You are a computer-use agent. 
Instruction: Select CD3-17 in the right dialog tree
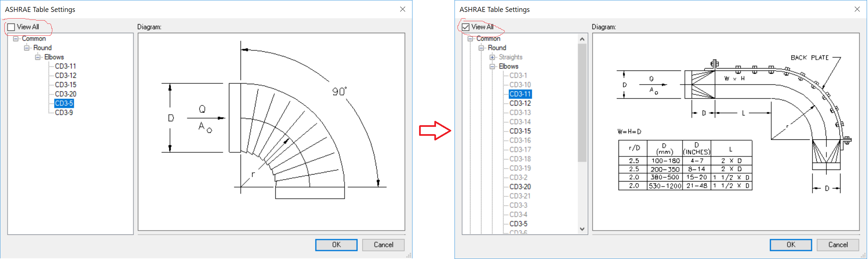tap(520, 150)
